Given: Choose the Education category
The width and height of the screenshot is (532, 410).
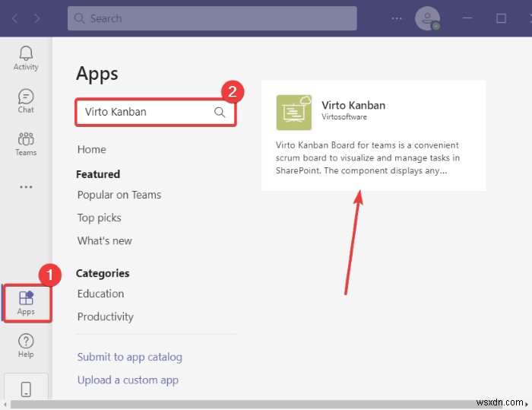Looking at the screenshot, I should (100, 294).
